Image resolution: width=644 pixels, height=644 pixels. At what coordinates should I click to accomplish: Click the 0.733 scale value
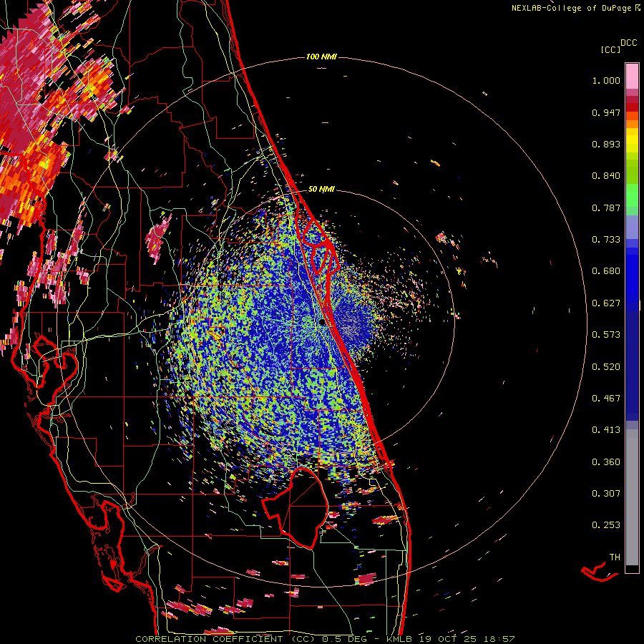click(606, 240)
